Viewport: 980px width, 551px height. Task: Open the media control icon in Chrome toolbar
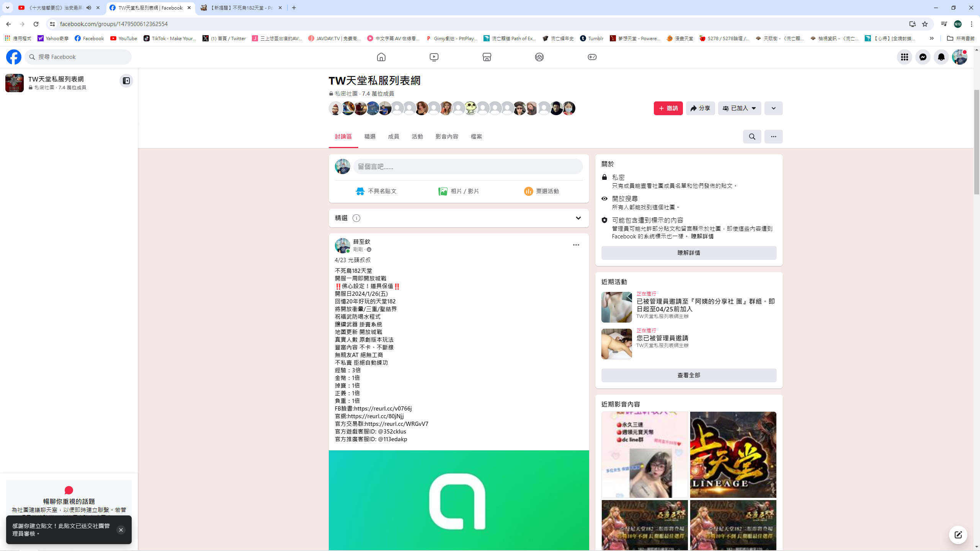coord(944,24)
